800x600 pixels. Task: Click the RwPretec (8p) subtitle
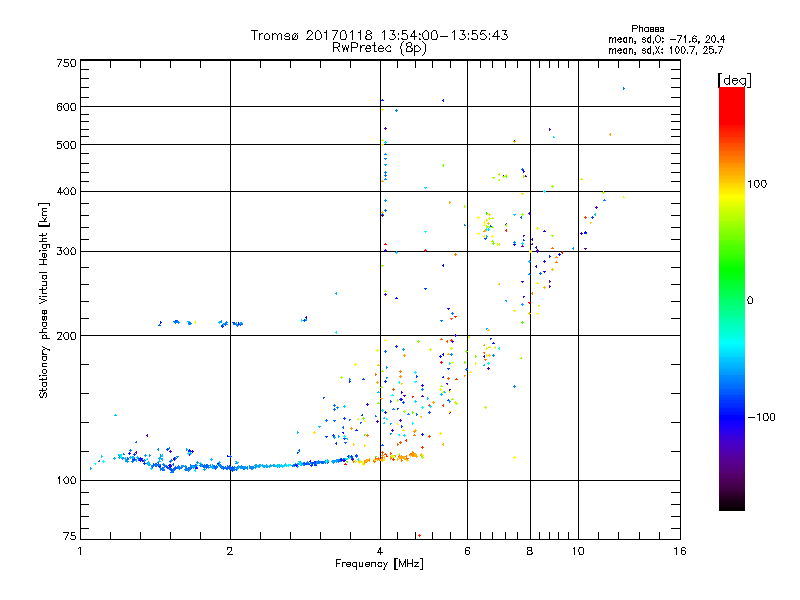coord(379,47)
